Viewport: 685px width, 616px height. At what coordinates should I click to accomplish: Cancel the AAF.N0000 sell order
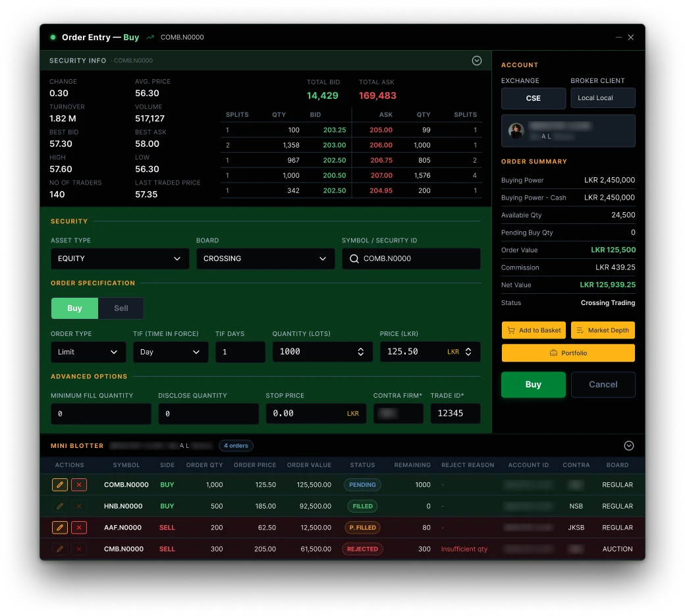(x=78, y=527)
